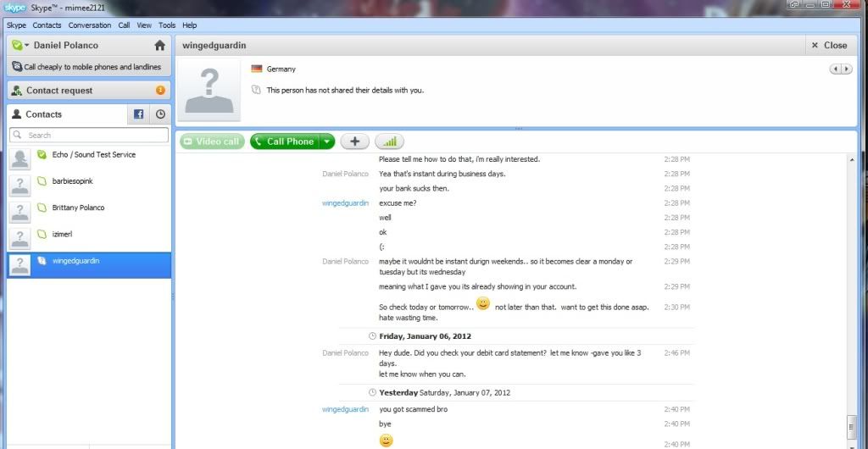
Task: Select Echo / Sound Test Service contact
Action: click(x=89, y=158)
